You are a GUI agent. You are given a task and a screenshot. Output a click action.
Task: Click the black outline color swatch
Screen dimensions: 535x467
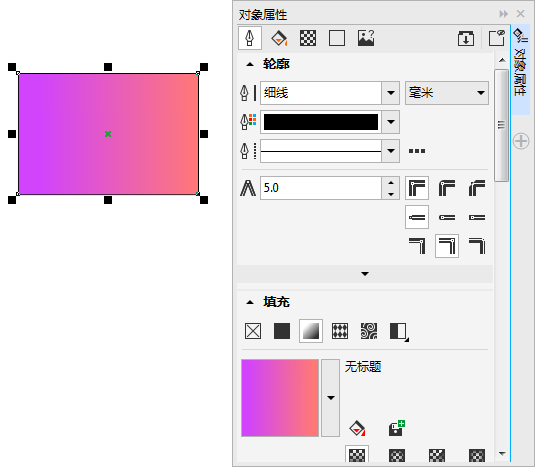tap(321, 122)
